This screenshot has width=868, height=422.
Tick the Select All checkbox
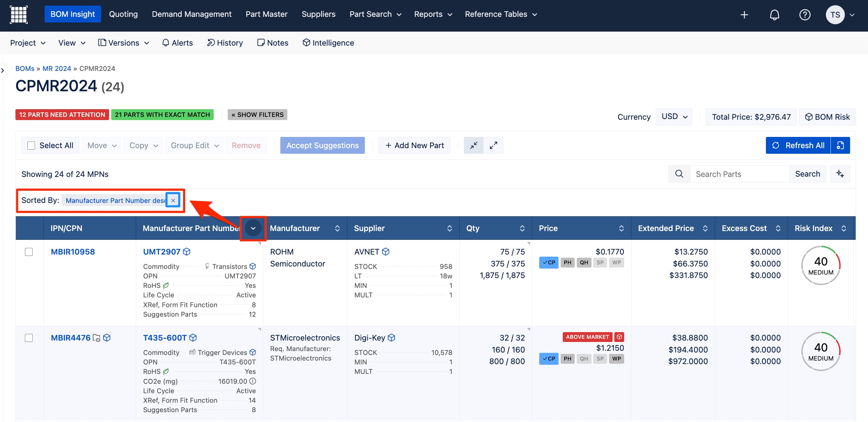coord(31,145)
